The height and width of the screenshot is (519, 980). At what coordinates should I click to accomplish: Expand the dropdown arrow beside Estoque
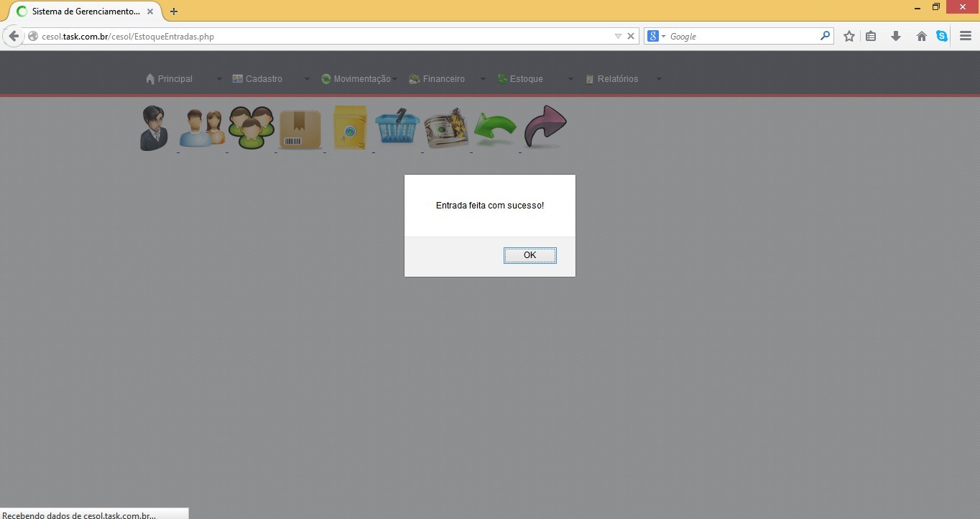(x=570, y=79)
